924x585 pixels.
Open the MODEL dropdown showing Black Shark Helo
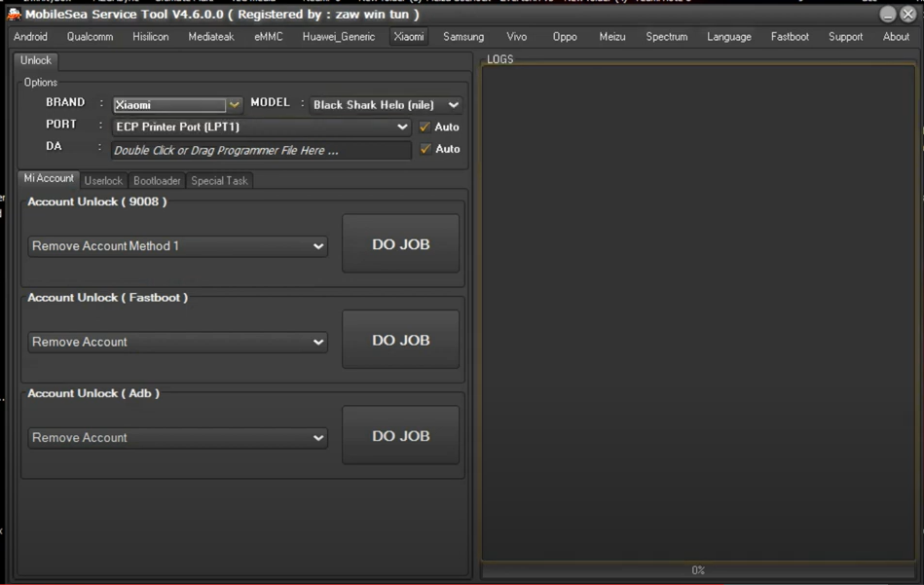[x=386, y=105]
